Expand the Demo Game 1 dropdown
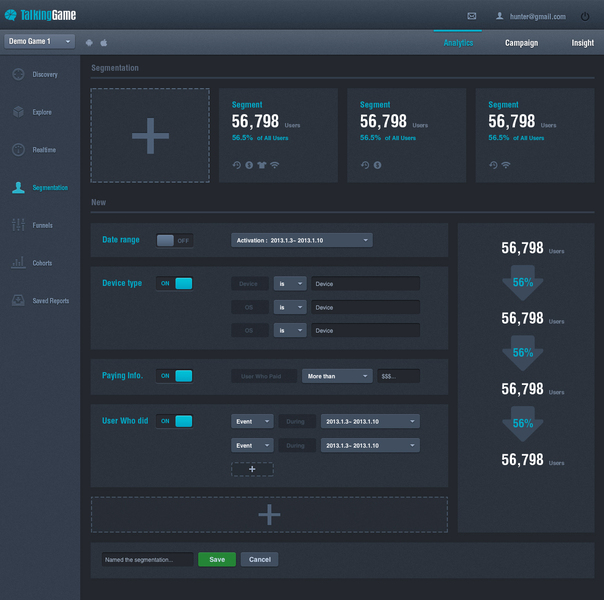The image size is (604, 600). pos(39,41)
